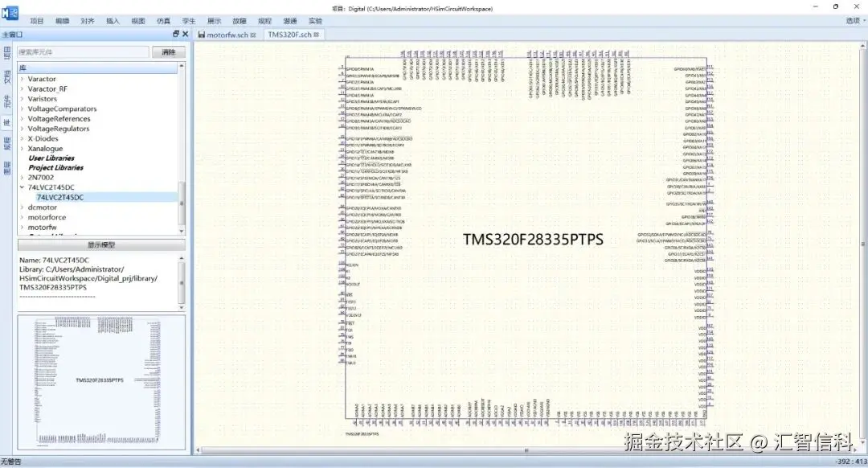Image resolution: width=868 pixels, height=468 pixels.
Task: Expand the X-Diodes library
Action: (x=22, y=139)
